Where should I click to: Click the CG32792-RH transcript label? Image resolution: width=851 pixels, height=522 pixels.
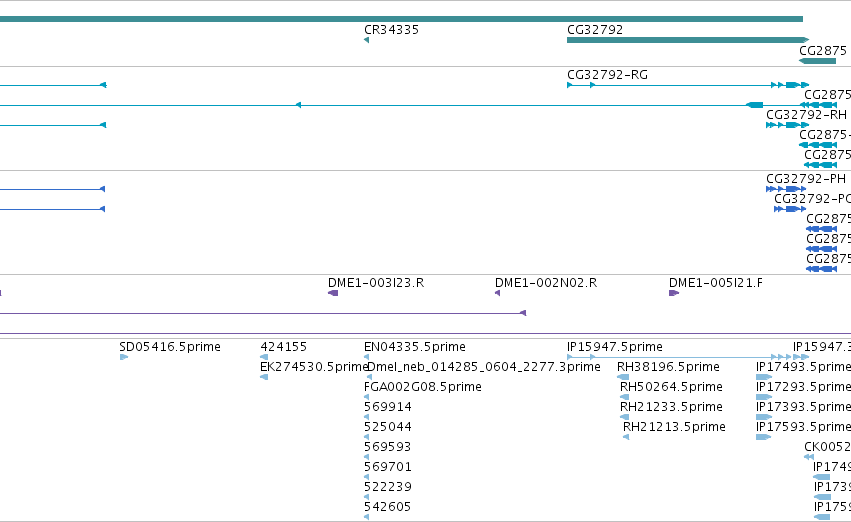point(806,115)
